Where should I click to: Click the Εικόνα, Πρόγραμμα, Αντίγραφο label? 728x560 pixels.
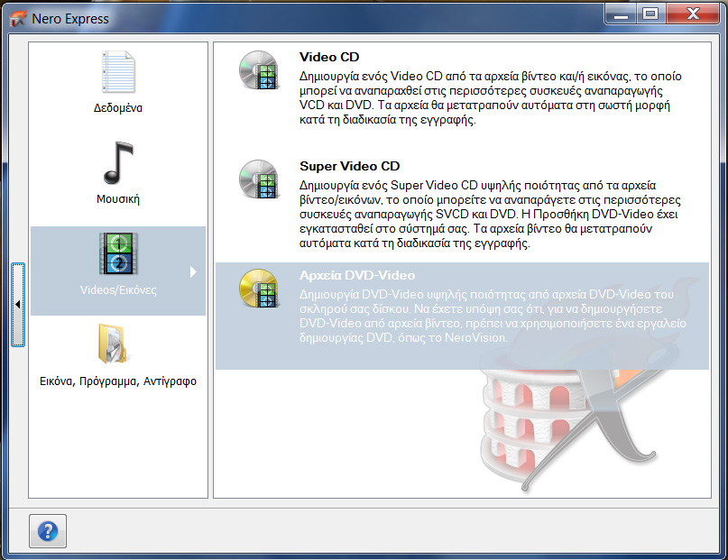[118, 381]
